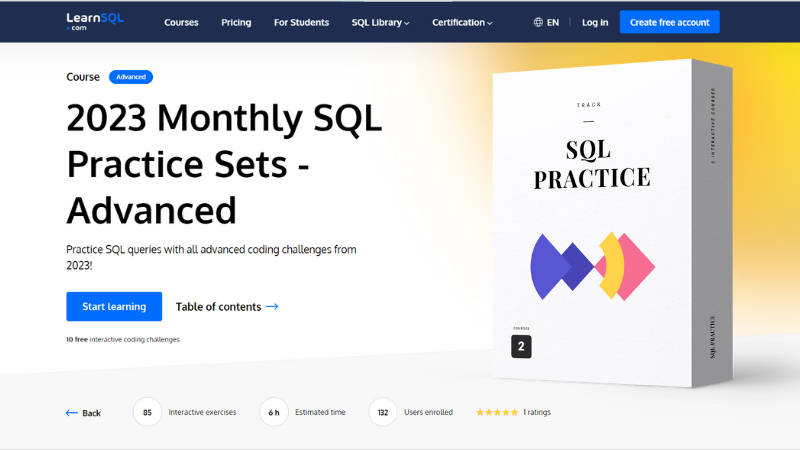Image resolution: width=800 pixels, height=450 pixels.
Task: Click the 6 h estimated time circle
Action: 274,412
